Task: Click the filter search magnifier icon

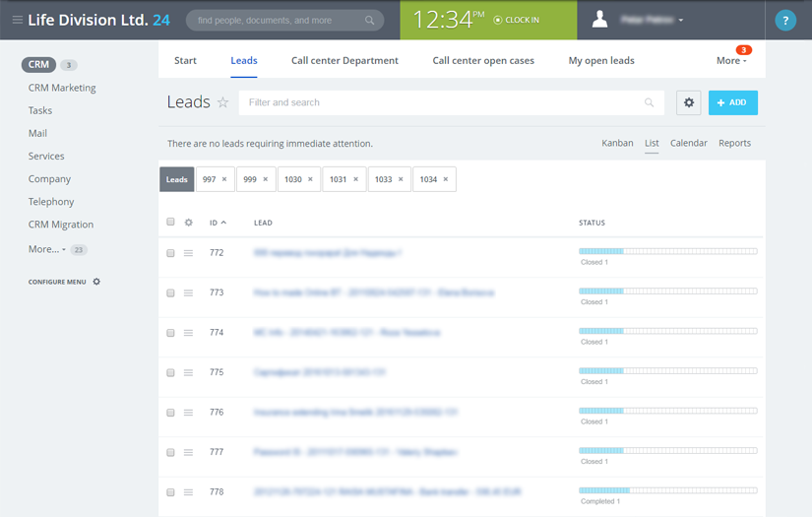Action: [x=649, y=102]
